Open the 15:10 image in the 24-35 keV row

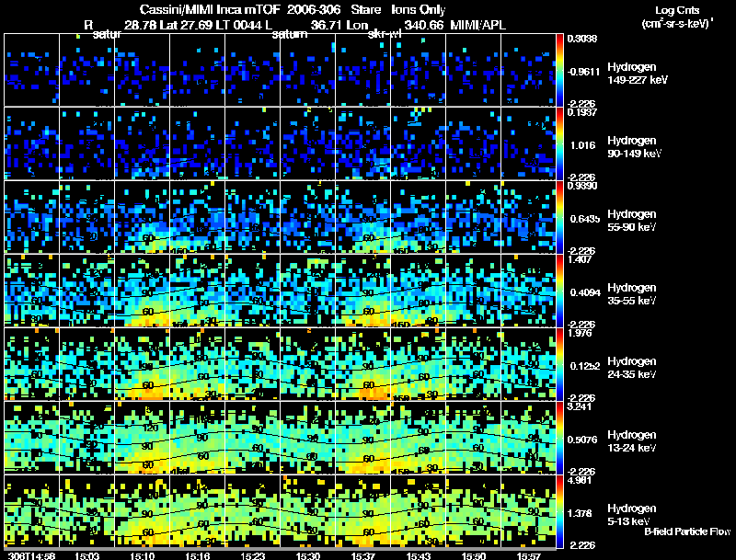tap(143, 364)
